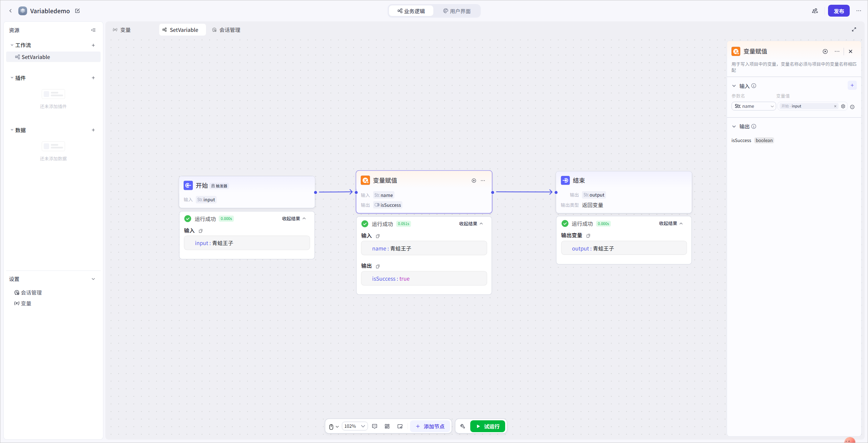Close the 变量赋值 side panel

pyautogui.click(x=850, y=52)
